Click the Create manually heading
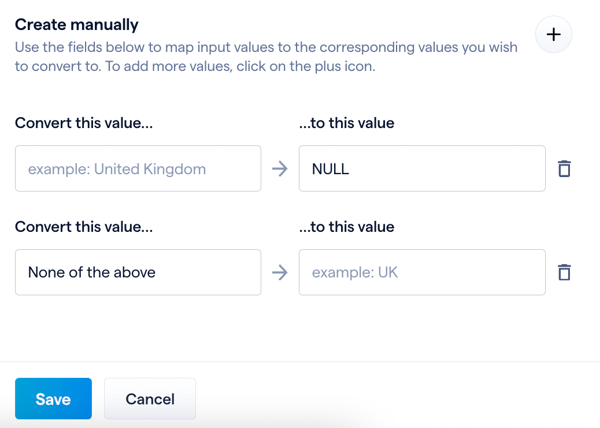This screenshot has width=600, height=428. click(77, 24)
